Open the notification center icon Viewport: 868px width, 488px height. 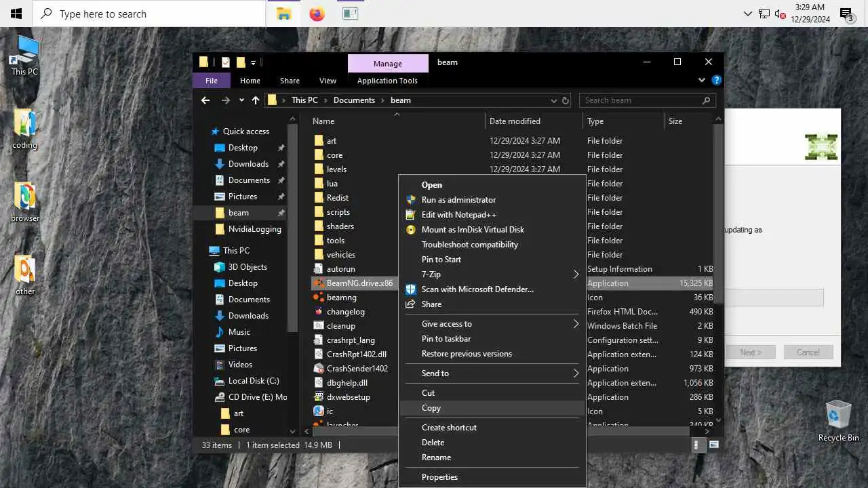coord(846,14)
